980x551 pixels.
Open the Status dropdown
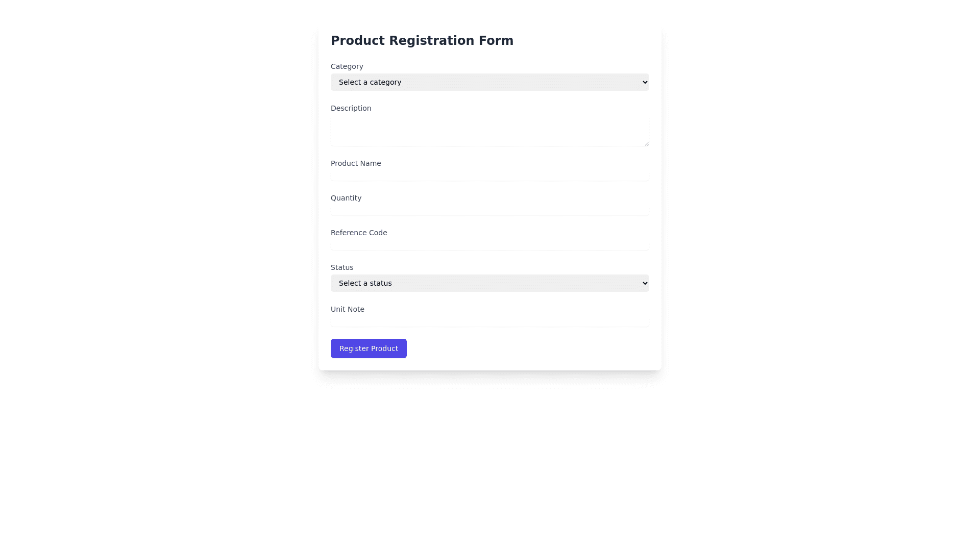pos(489,283)
